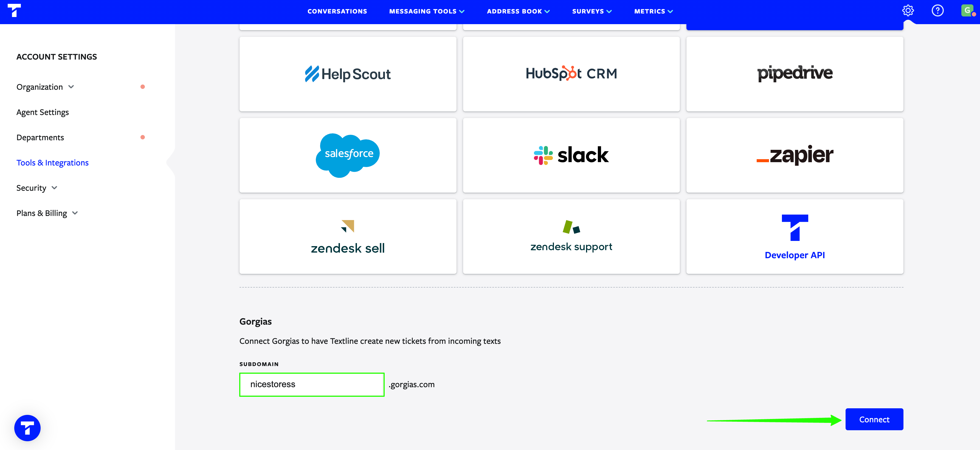Open the Surveys menu
Screen dimensions: 980x450
coord(592,12)
